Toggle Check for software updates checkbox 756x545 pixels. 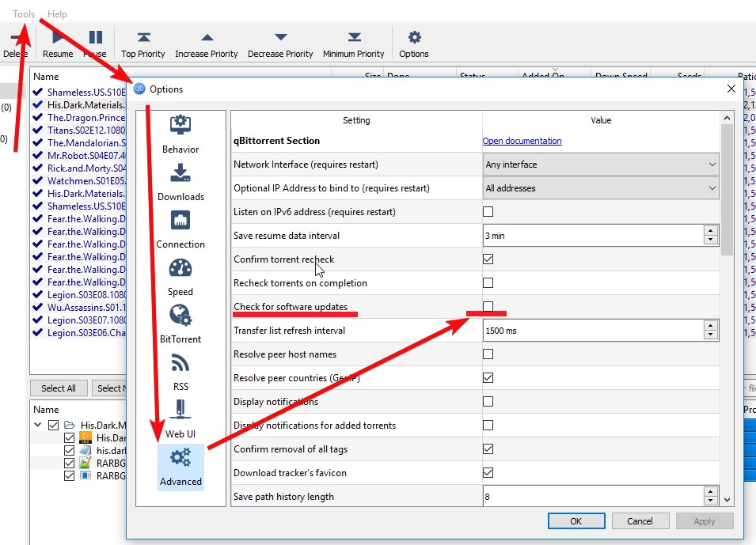pos(488,306)
